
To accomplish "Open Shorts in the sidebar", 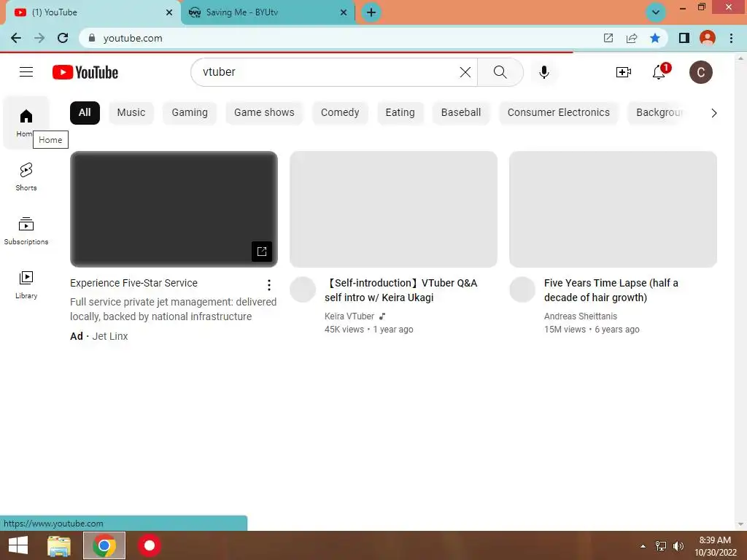I will pos(26,176).
